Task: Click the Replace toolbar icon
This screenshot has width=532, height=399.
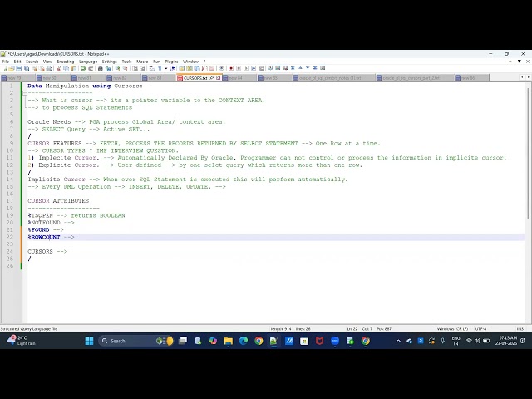Action: coord(108,68)
